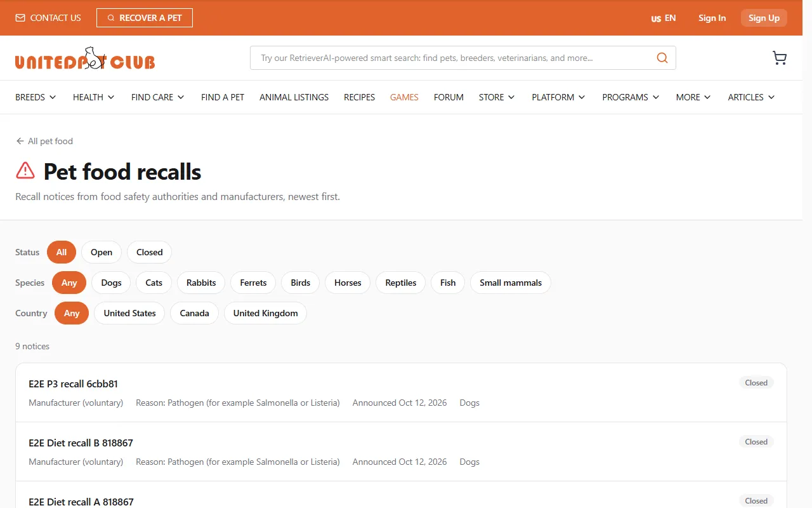This screenshot has height=508, width=812.
Task: Choose the Canada country filter
Action: click(x=194, y=313)
